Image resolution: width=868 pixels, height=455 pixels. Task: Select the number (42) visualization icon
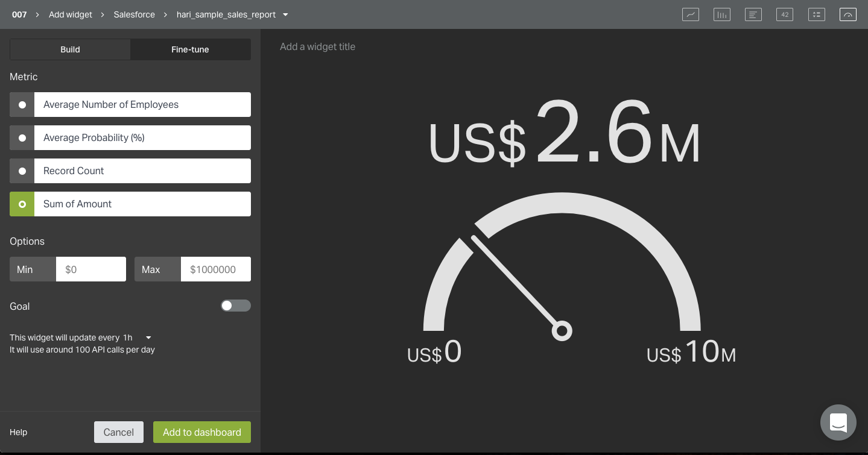tap(785, 14)
